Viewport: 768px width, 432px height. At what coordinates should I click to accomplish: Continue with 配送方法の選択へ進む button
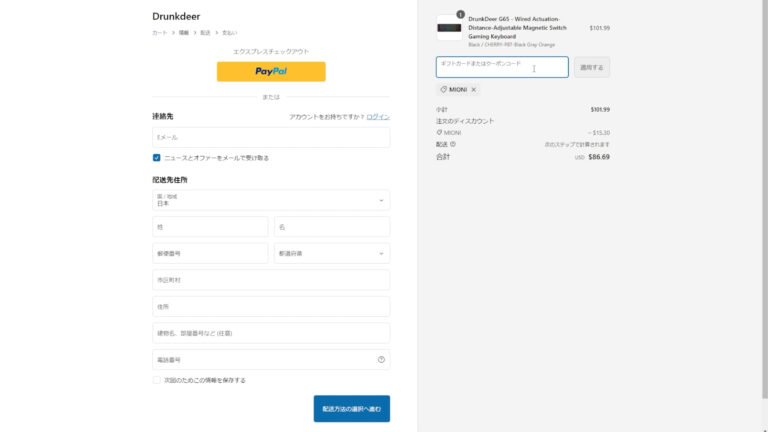tap(351, 408)
